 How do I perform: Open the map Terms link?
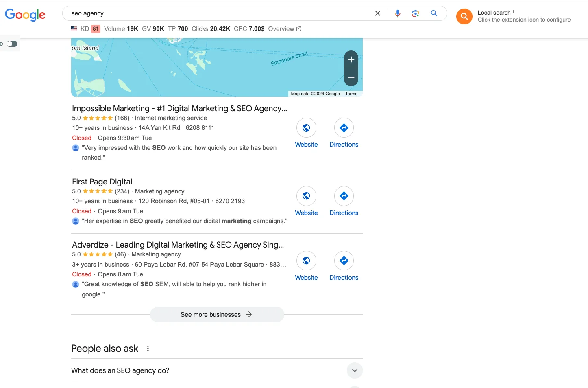coord(351,94)
